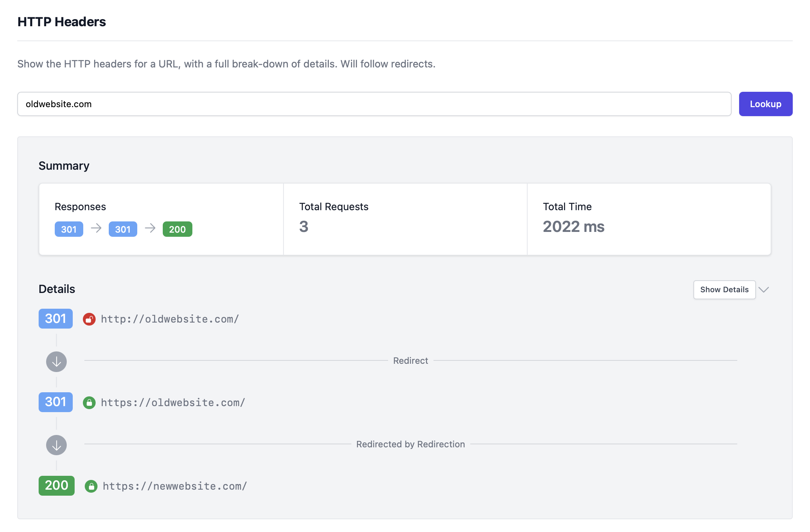This screenshot has height=532, width=810.
Task: Click green padlock beside https://newwebsite.com/
Action: click(91, 486)
